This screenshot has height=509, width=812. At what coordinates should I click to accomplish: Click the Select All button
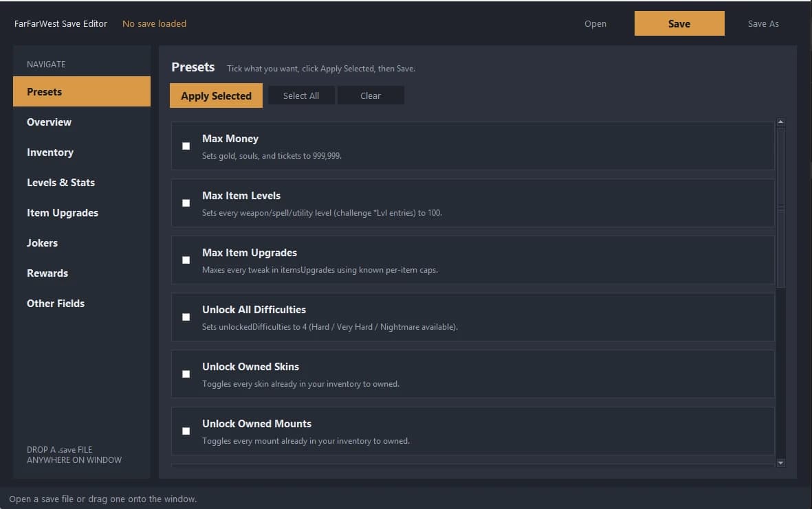tap(301, 95)
